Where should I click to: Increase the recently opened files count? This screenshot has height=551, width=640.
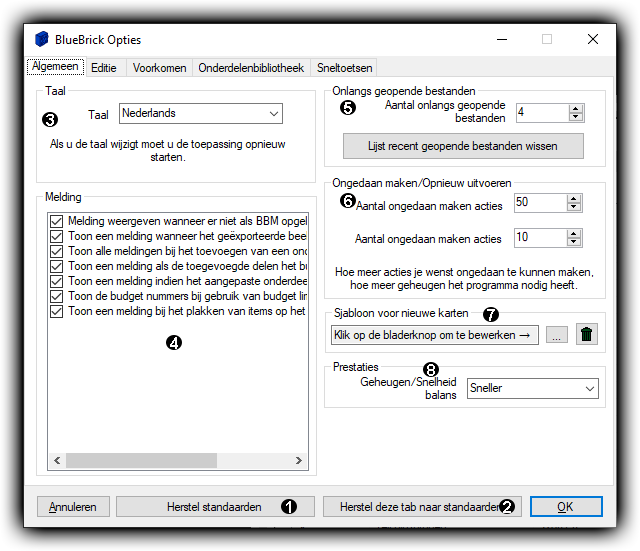tap(576, 109)
